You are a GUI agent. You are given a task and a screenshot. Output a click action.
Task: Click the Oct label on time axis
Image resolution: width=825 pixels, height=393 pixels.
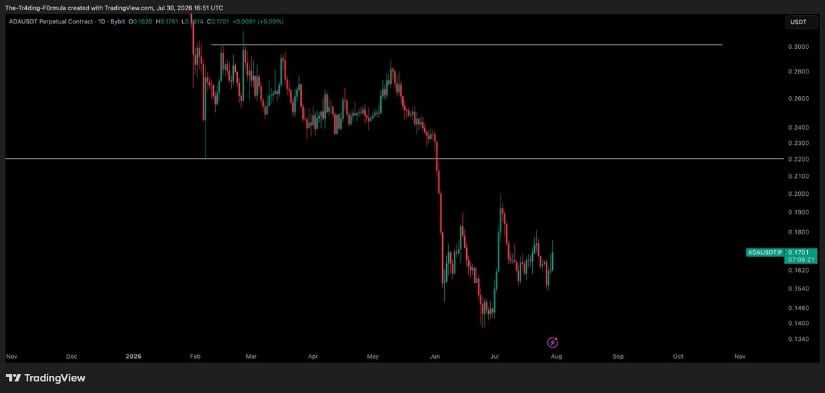(x=678, y=356)
